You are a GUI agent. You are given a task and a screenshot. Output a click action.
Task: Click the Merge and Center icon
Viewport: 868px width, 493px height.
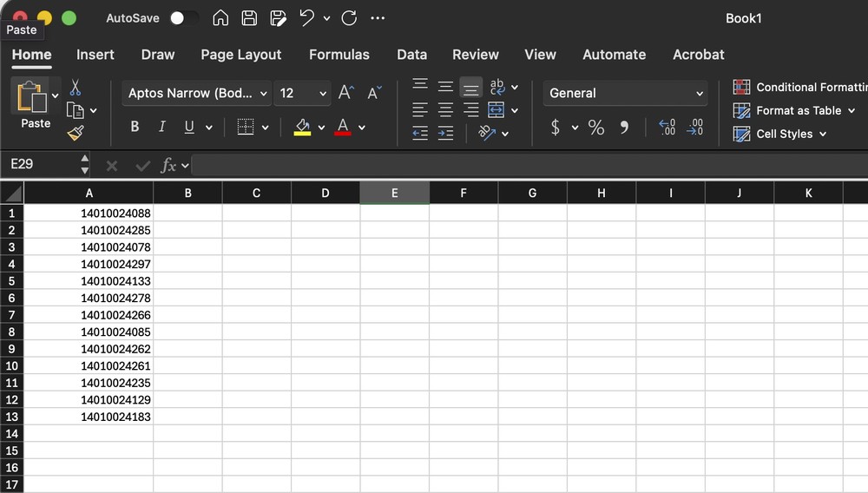coord(496,110)
